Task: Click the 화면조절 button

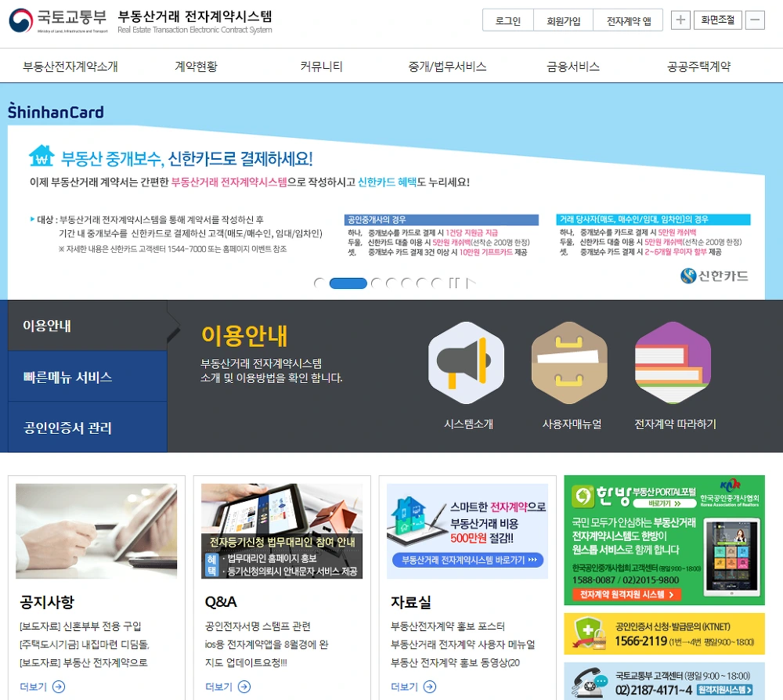Action: click(717, 20)
